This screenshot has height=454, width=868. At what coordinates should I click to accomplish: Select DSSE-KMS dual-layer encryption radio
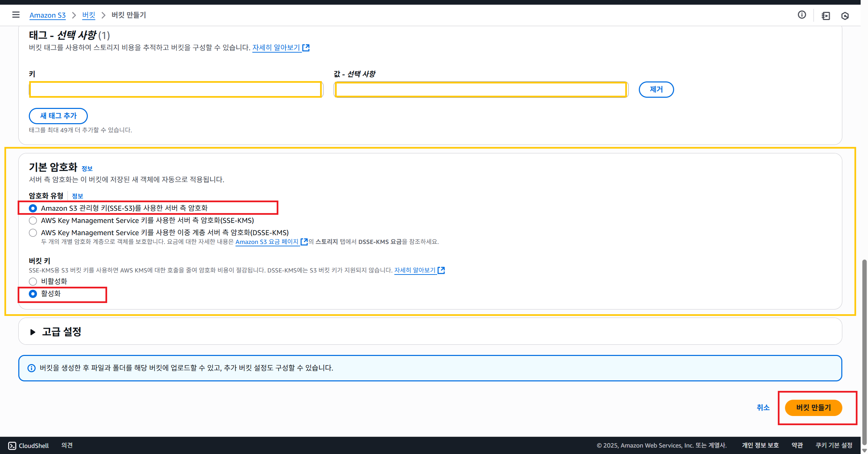[33, 233]
